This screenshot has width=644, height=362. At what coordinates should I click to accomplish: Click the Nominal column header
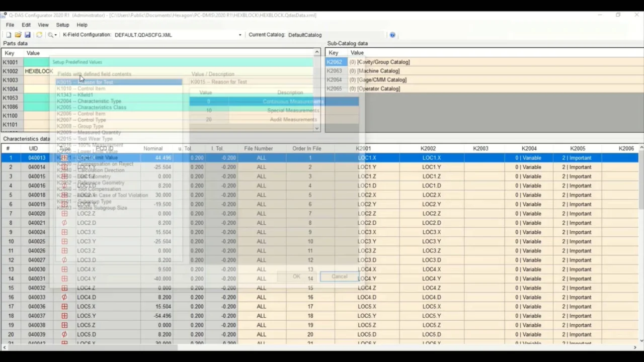coord(153,148)
